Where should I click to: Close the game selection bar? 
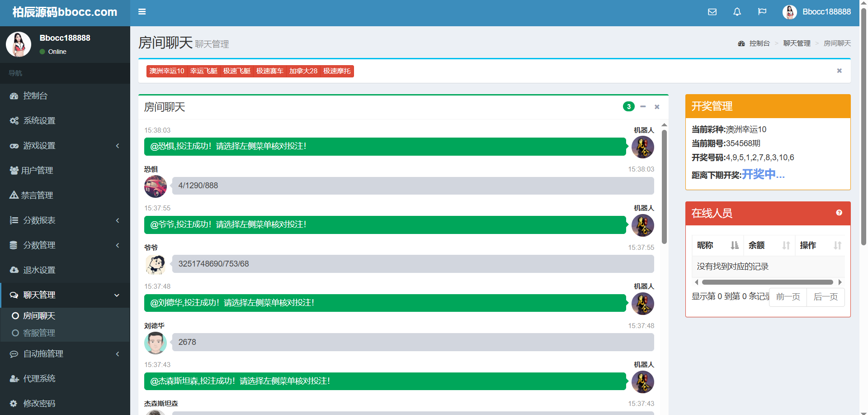tap(839, 71)
